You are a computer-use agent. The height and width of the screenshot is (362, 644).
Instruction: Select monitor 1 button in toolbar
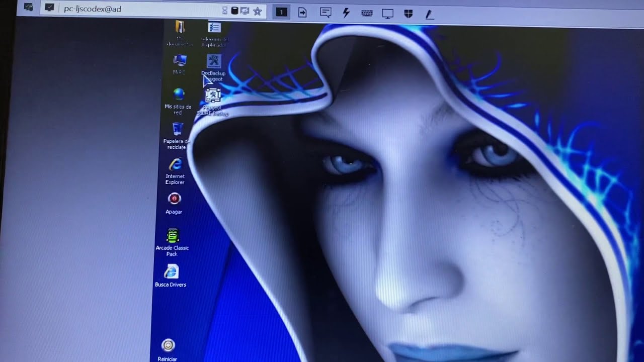[x=281, y=12]
